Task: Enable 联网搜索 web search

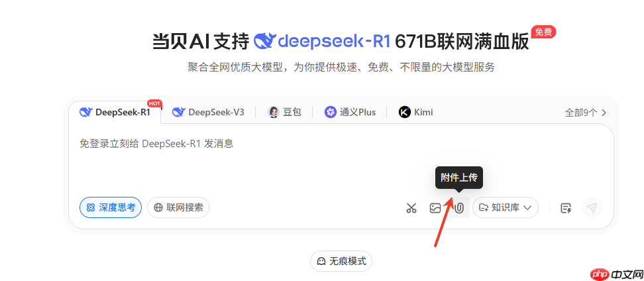Action: (178, 207)
